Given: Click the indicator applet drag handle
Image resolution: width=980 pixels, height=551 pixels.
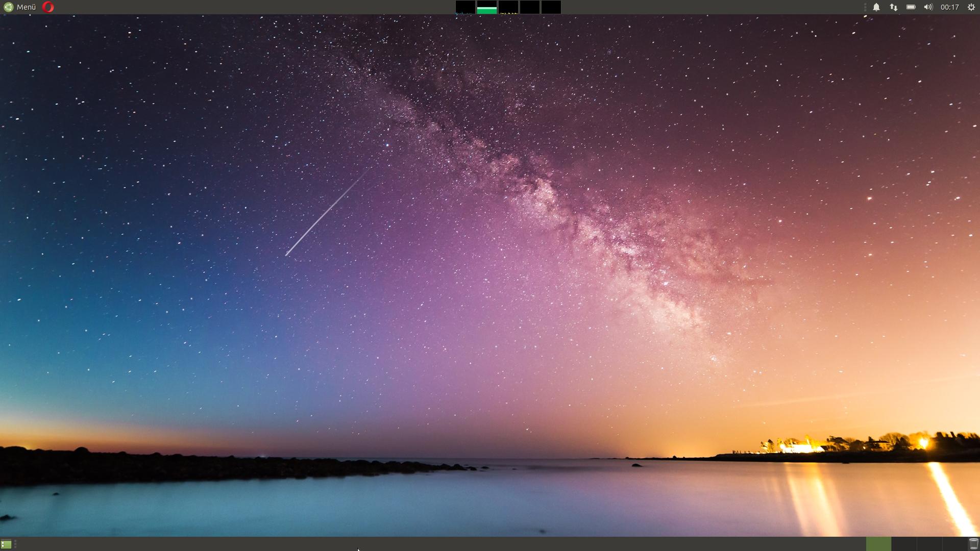Looking at the screenshot, I should (865, 7).
